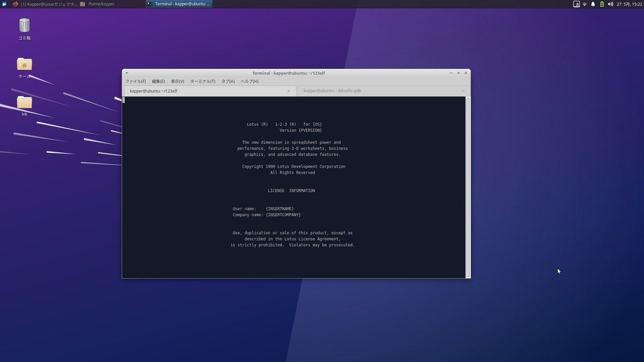Minimize the Terminal window
The width and height of the screenshot is (644, 362).
click(x=451, y=73)
